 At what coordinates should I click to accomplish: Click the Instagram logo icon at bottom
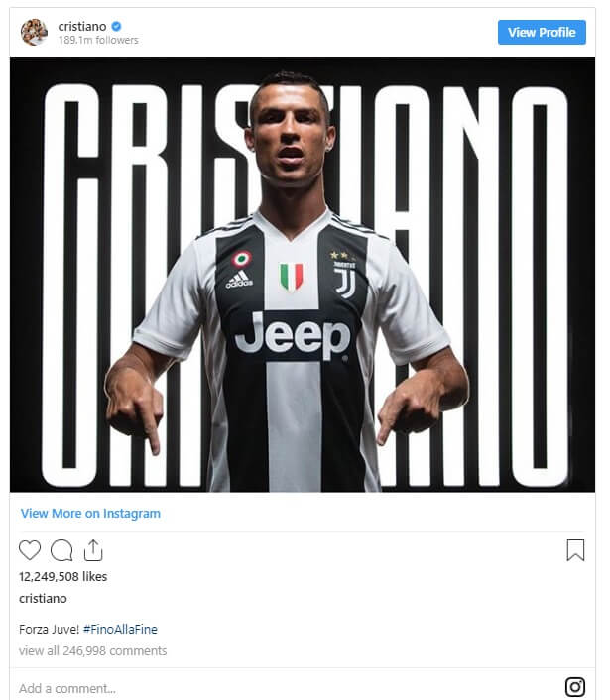click(x=575, y=687)
